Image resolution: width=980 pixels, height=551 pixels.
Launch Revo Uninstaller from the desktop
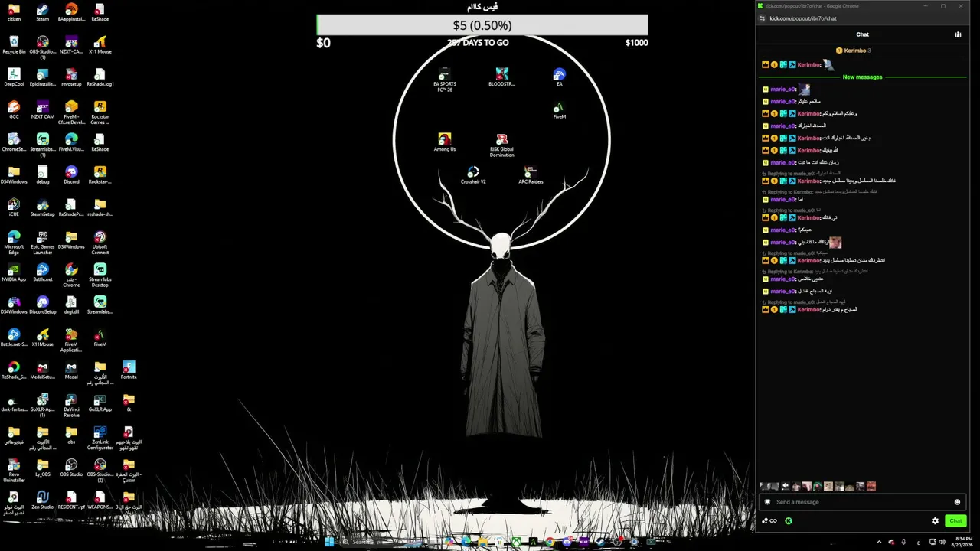14,470
